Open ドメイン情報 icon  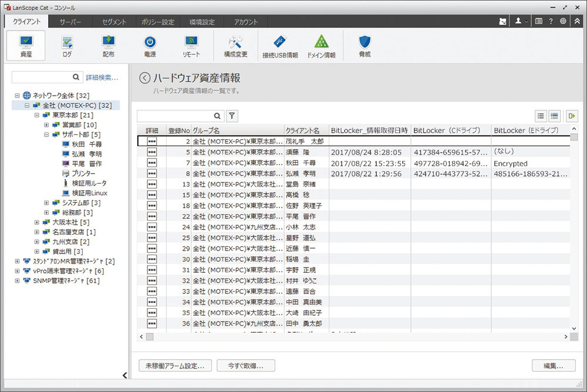pos(321,46)
